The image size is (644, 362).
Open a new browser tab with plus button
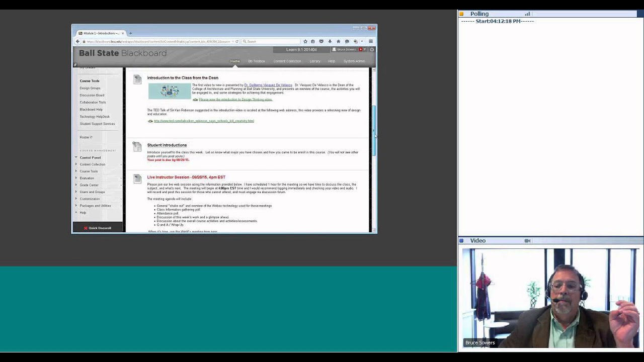click(130, 33)
